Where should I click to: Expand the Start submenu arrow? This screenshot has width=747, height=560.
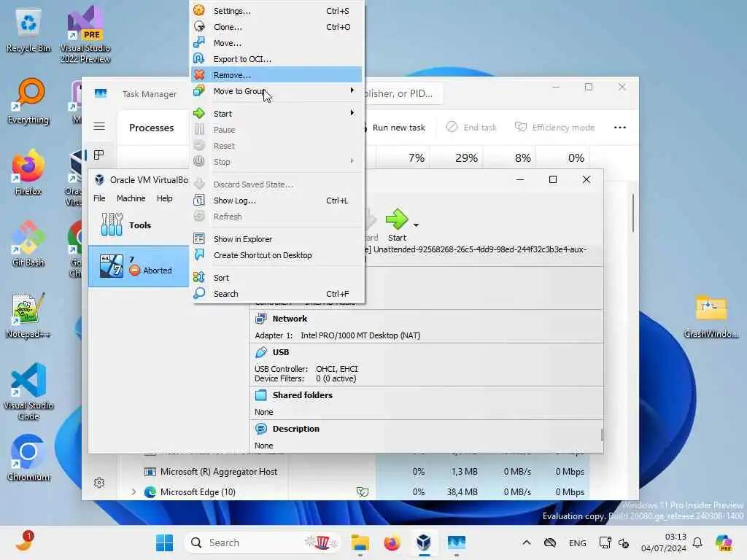click(352, 113)
